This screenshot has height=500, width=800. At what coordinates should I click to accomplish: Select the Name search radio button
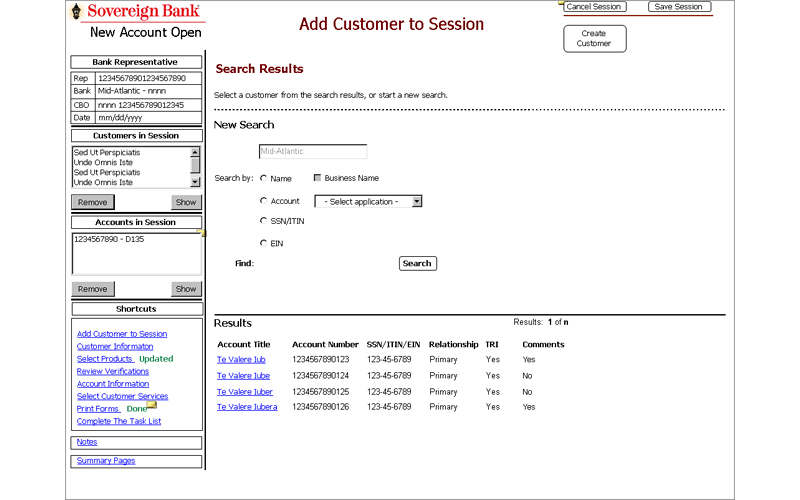coord(263,178)
